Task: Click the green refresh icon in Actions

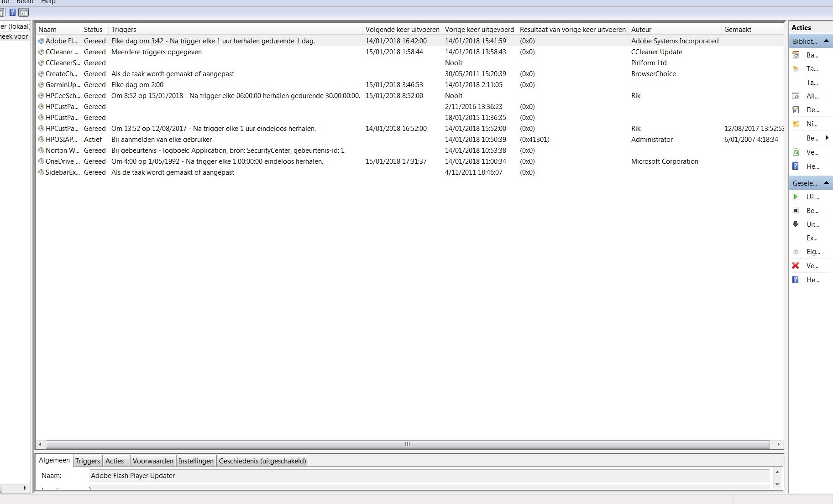Action: click(x=796, y=152)
